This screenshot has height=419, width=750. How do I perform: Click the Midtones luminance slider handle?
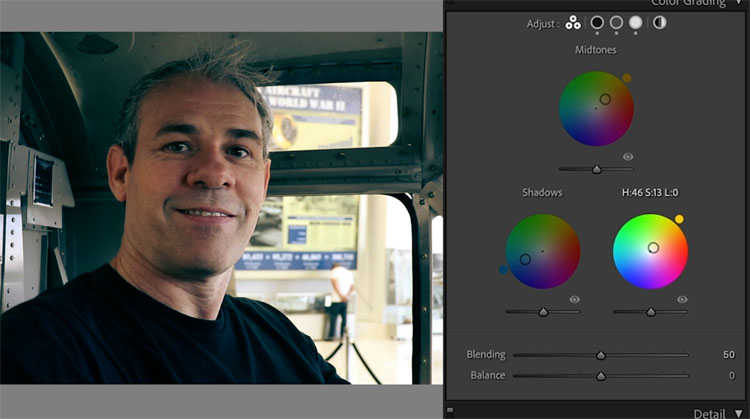point(597,169)
